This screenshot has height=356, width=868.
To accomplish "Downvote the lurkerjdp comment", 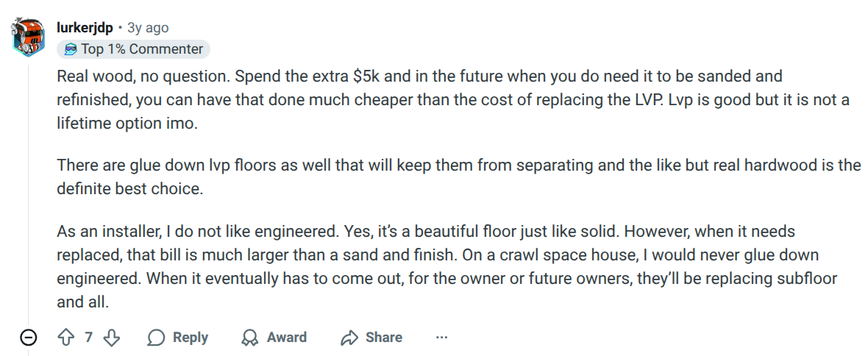I will coord(111,338).
